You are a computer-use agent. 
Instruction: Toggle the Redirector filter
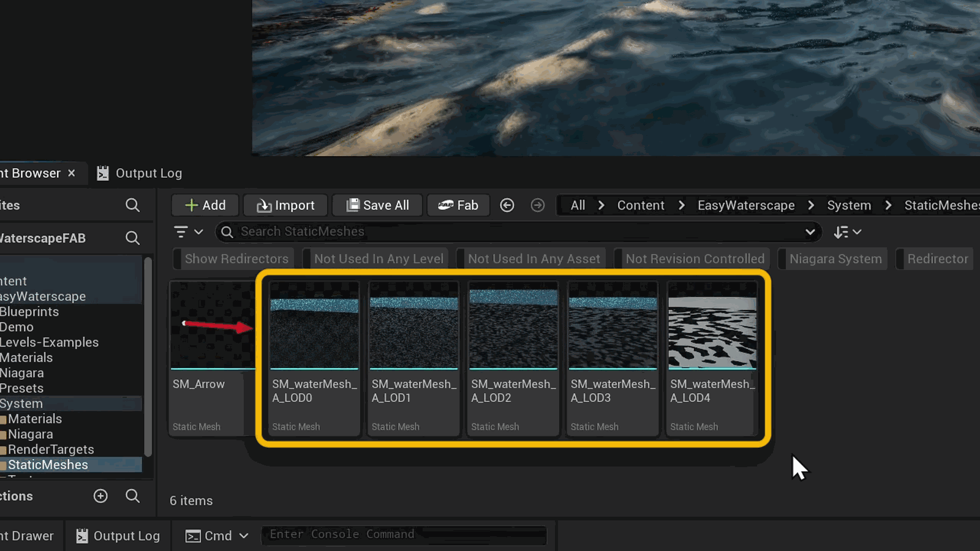934,259
